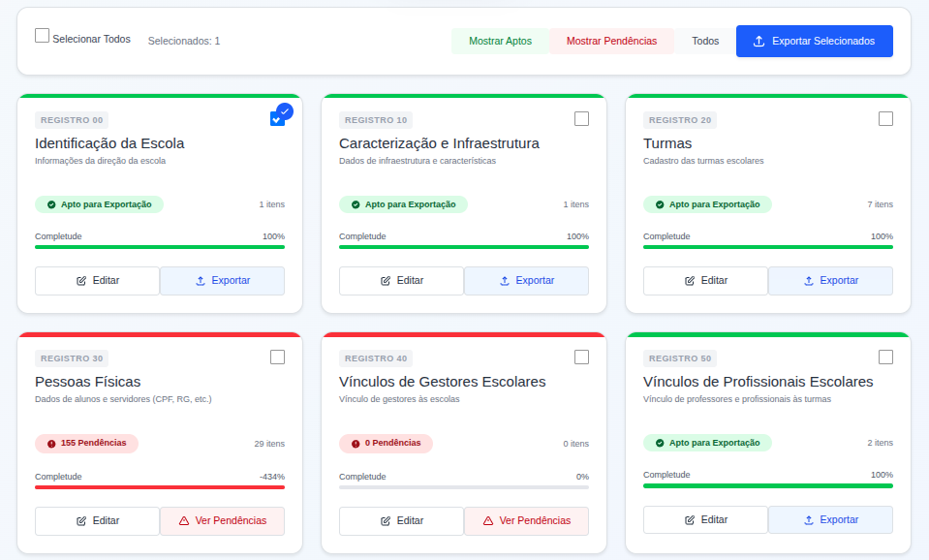Edit the Turmas record
The width and height of the screenshot is (929, 560).
(705, 280)
